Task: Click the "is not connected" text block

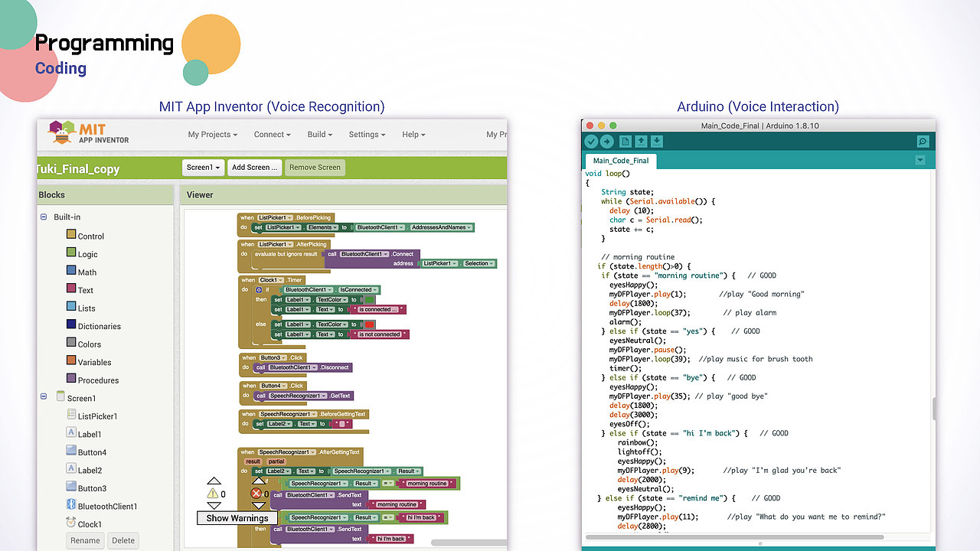Action: point(378,334)
